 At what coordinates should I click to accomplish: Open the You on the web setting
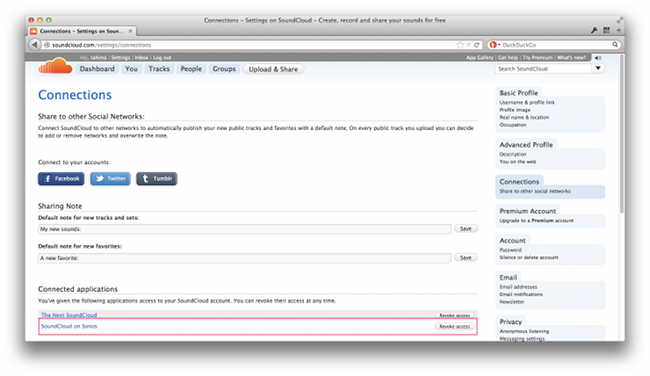(518, 162)
